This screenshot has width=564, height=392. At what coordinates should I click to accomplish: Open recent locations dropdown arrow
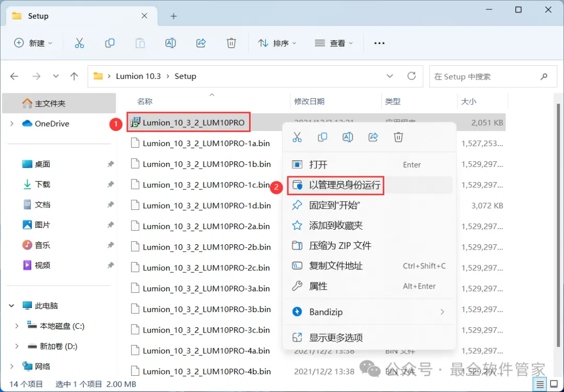click(x=56, y=76)
